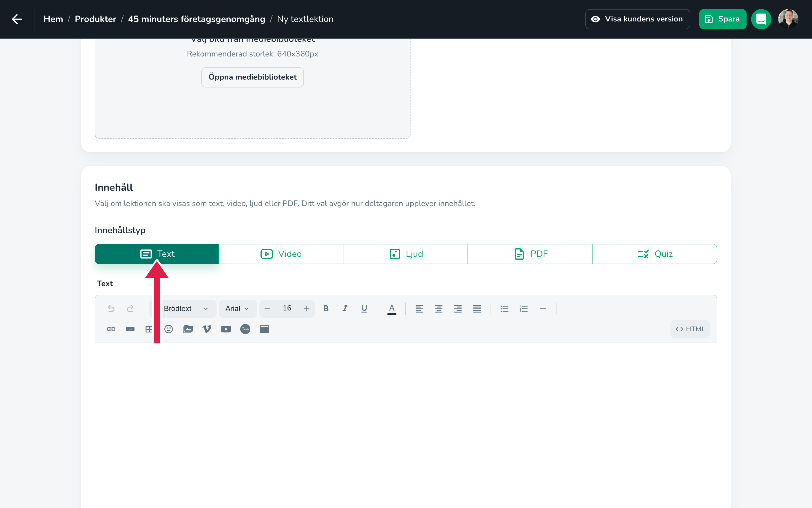
Task: Select the Quiz content type
Action: [x=655, y=254]
